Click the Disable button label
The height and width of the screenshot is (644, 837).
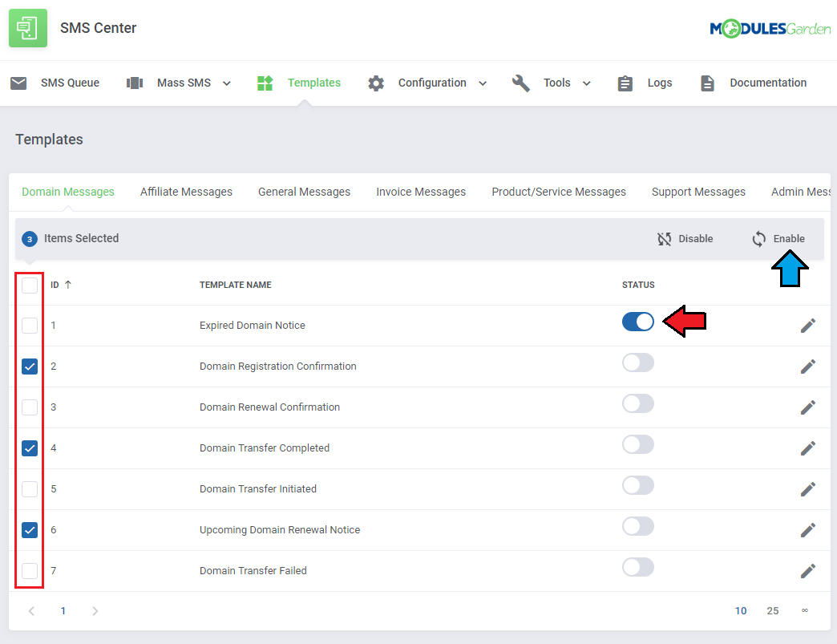click(x=696, y=239)
